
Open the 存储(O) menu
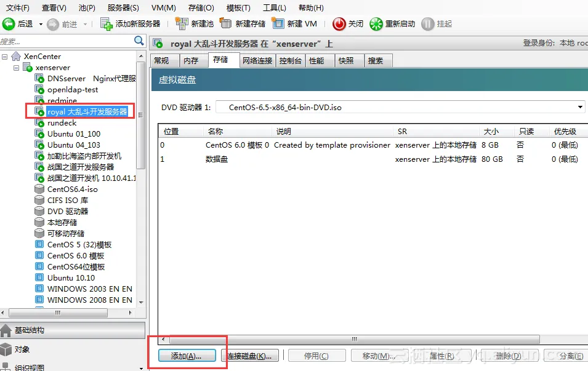click(201, 8)
